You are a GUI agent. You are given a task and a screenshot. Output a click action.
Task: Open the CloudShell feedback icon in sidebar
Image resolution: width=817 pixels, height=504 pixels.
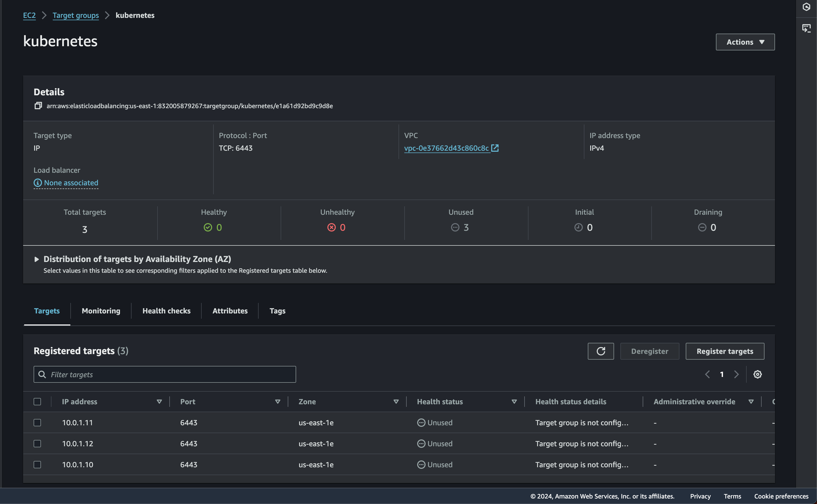806,28
